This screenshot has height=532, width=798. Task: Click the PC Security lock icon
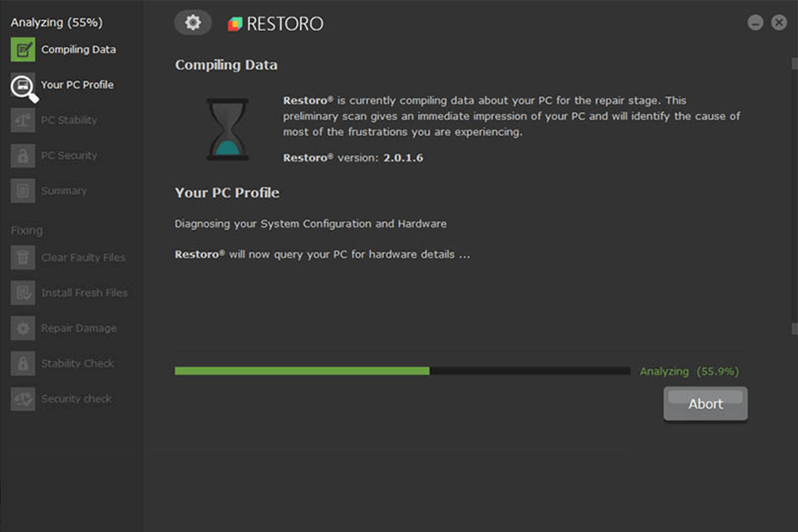pyautogui.click(x=23, y=155)
